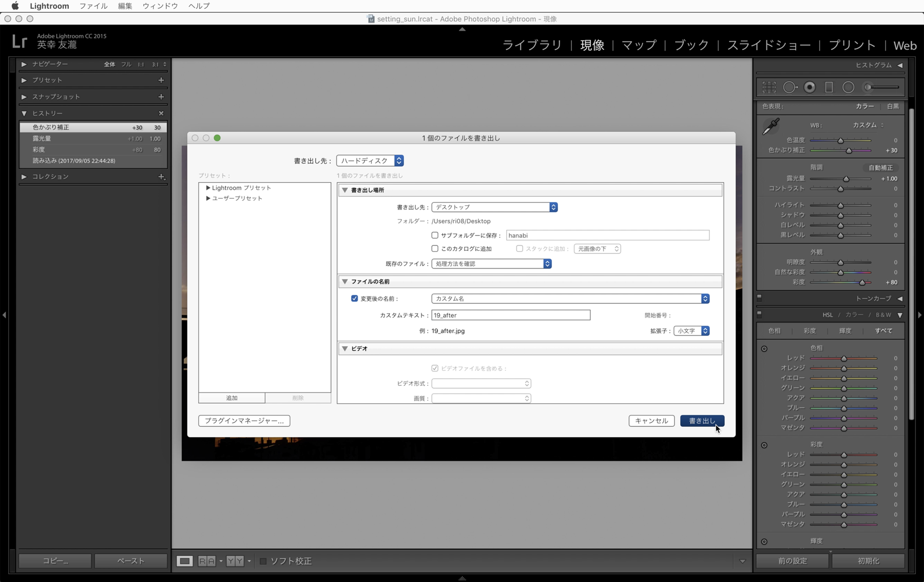The image size is (924, 582).
Task: Open the 既存のファイル 処理方法を確認 dropdown
Action: (492, 264)
